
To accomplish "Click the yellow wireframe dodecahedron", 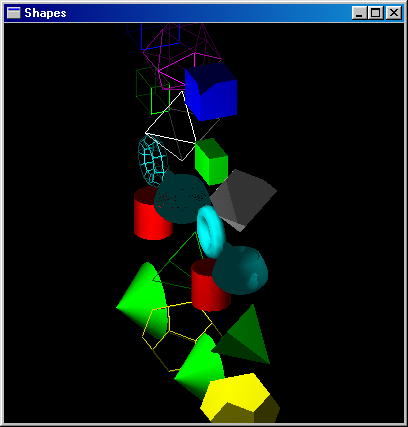I will (x=180, y=337).
